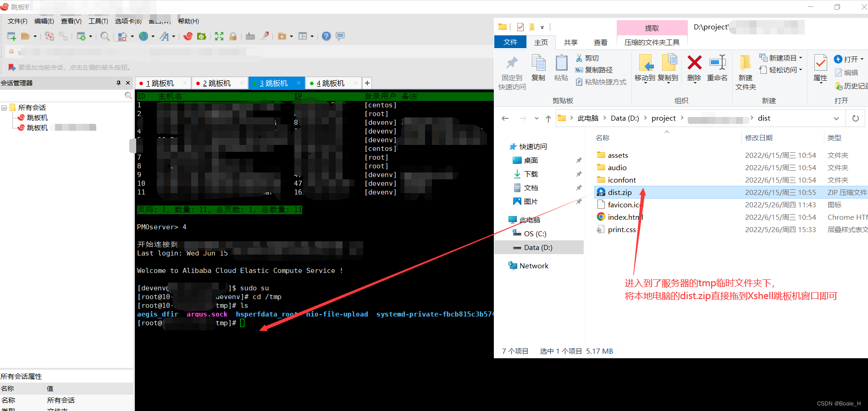Launch Xftp via the green toolbar icon
Screen dimensions: 868x411
click(x=201, y=36)
